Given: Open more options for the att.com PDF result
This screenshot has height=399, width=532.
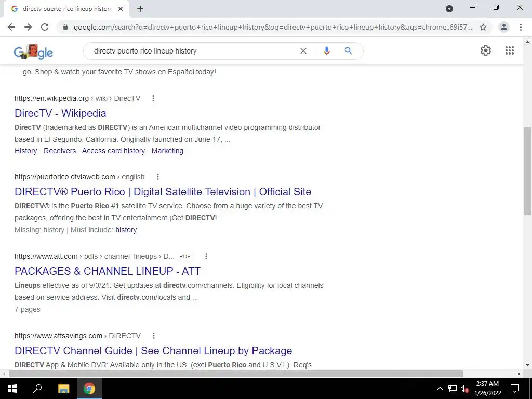Looking at the screenshot, I should (206, 256).
